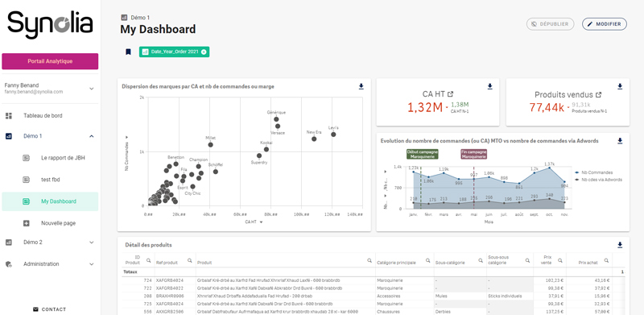Expand the Fanny Benand account menu
The height and width of the screenshot is (315, 644).
(92, 89)
